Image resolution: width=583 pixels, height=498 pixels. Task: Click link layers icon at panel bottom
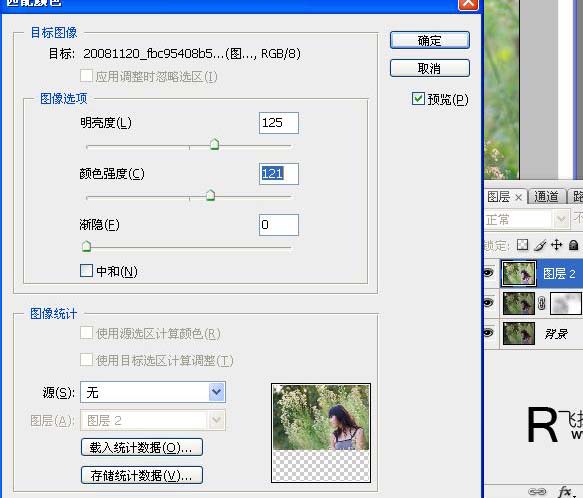point(537,492)
